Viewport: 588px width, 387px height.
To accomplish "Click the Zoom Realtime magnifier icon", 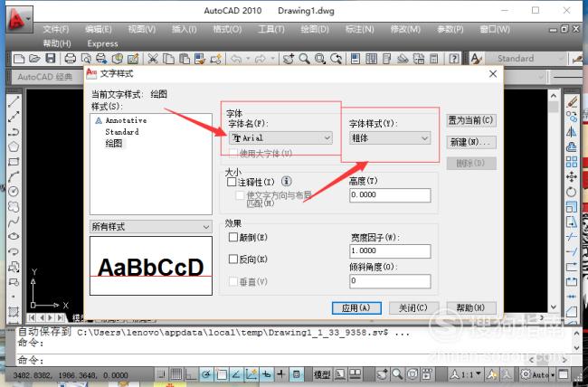I will pyautogui.click(x=304, y=59).
